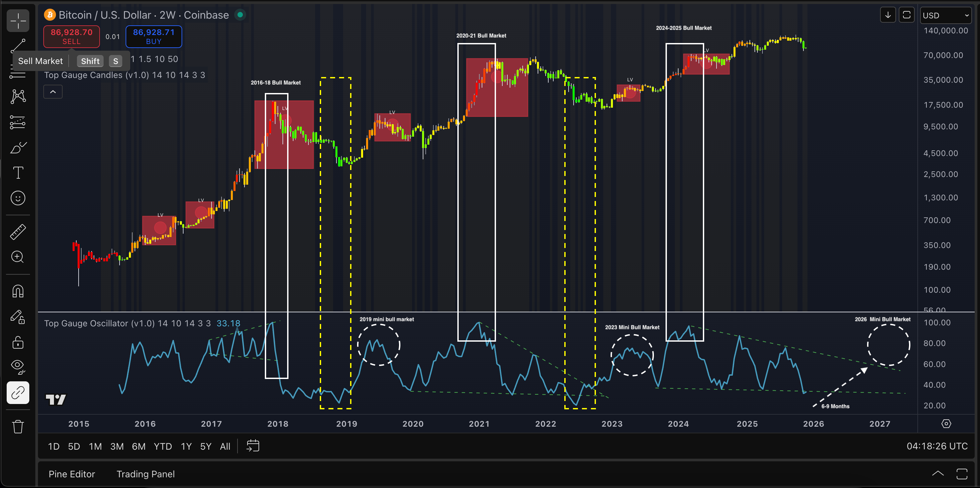Select the ruler measure tool

click(18, 232)
